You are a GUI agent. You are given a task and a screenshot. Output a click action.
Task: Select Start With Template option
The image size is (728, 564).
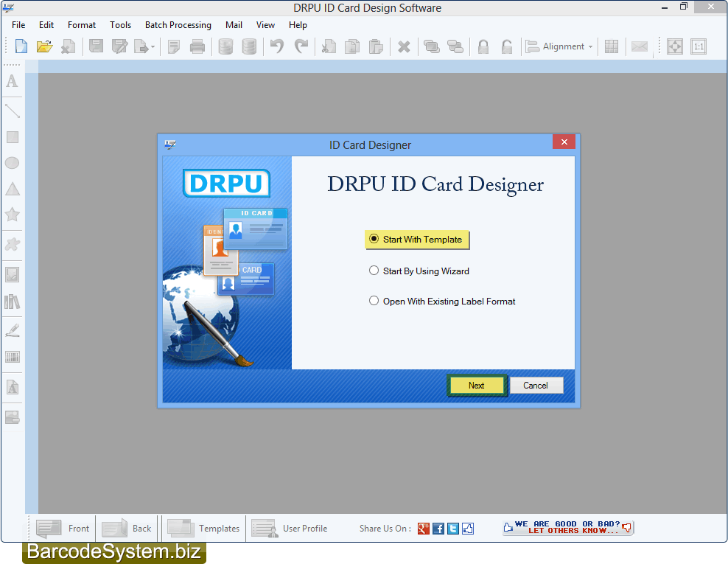click(417, 240)
